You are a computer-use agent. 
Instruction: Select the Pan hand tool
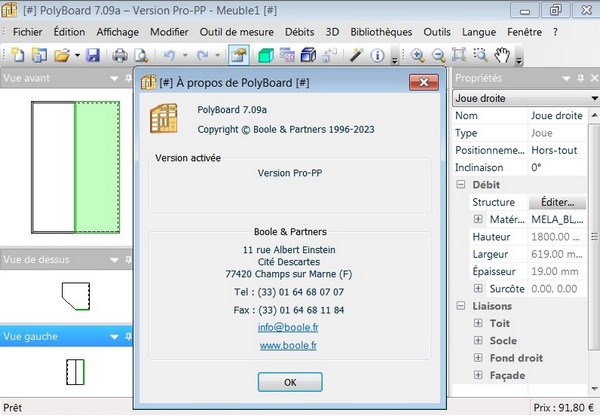[x=502, y=55]
